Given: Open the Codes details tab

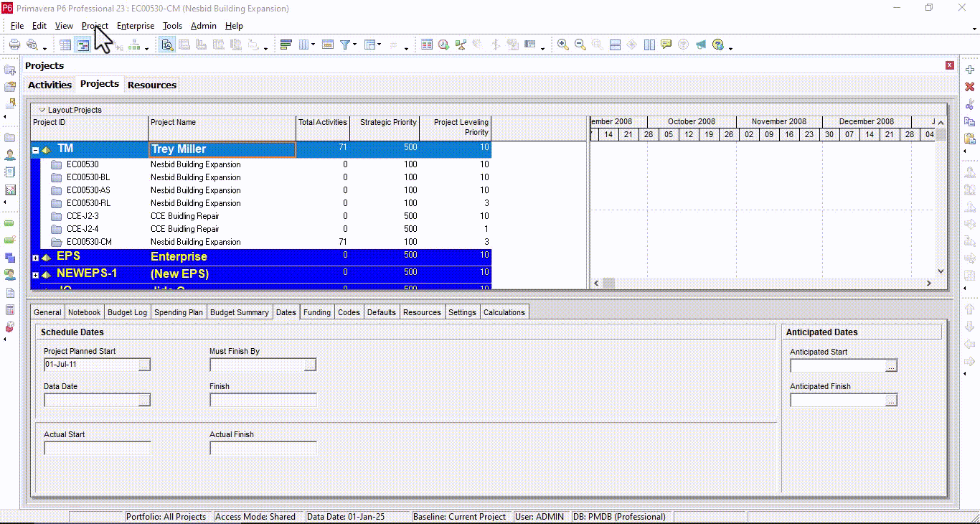Looking at the screenshot, I should [349, 312].
